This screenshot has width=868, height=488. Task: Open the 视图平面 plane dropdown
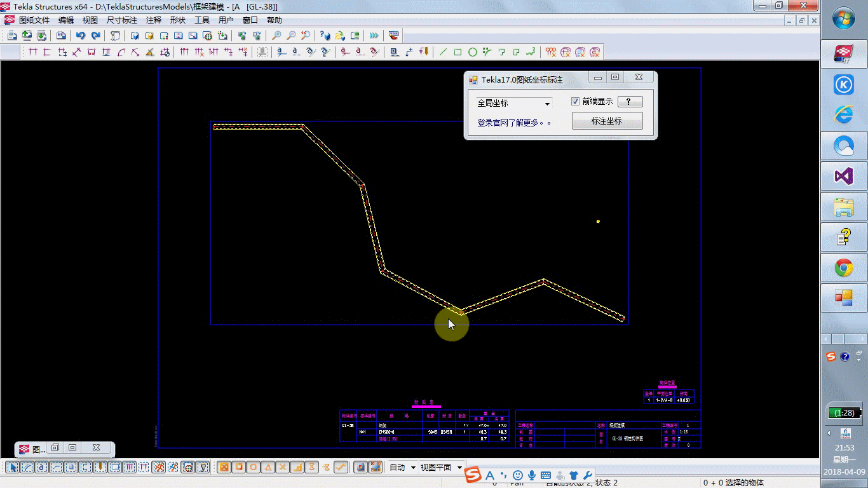(442, 467)
